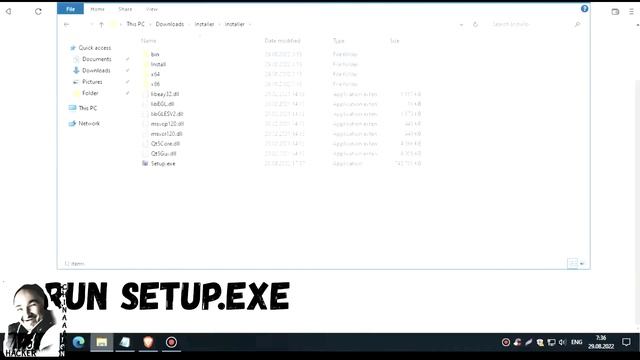Sort by the Size column header
Image resolution: width=640 pixels, height=360 pixels.
coord(394,41)
